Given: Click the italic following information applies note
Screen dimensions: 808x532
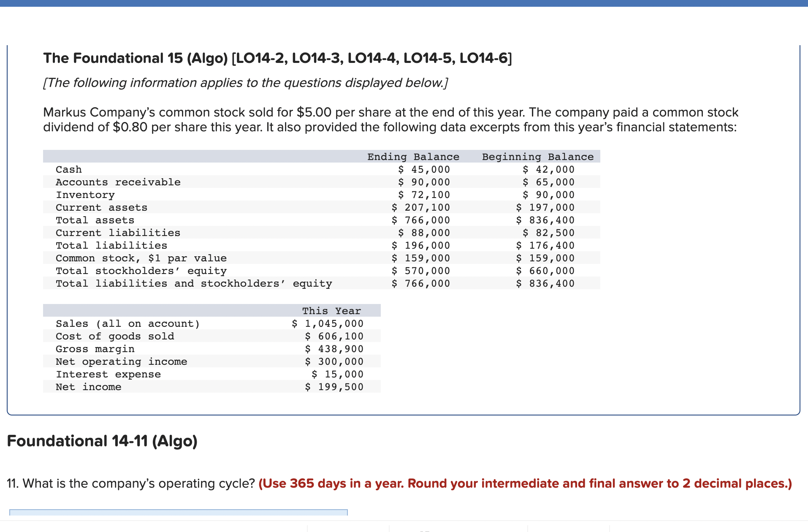Looking at the screenshot, I should pyautogui.click(x=246, y=83).
